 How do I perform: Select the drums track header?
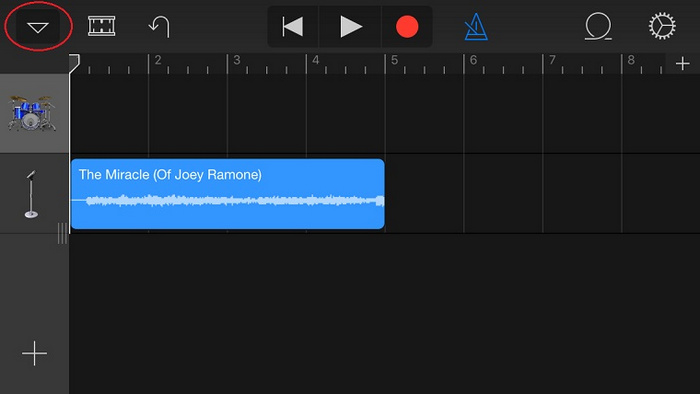(34, 114)
